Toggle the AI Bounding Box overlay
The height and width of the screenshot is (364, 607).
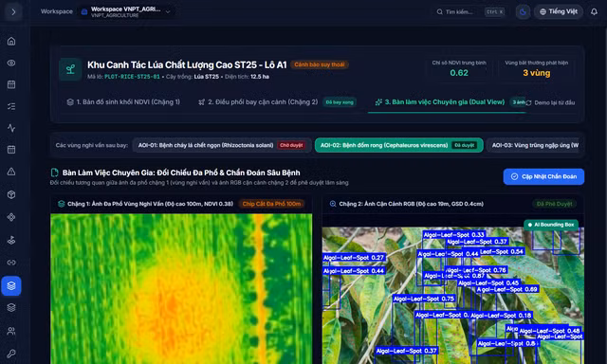pyautogui.click(x=551, y=225)
